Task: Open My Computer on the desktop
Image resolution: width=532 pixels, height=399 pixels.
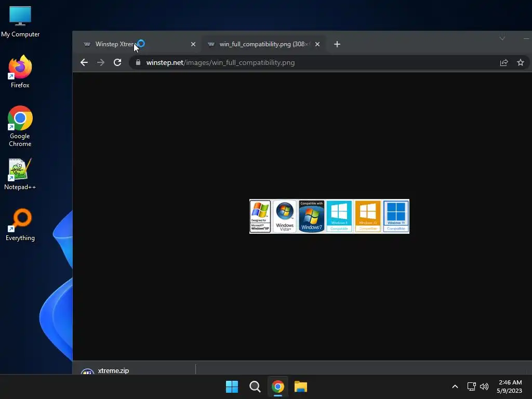Action: click(20, 21)
